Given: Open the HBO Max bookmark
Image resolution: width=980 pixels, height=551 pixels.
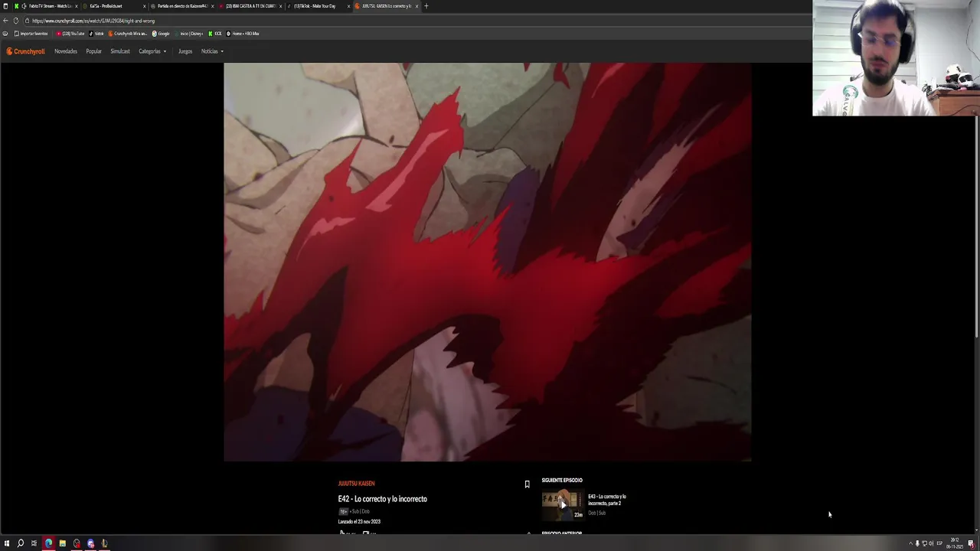Looking at the screenshot, I should (243, 34).
